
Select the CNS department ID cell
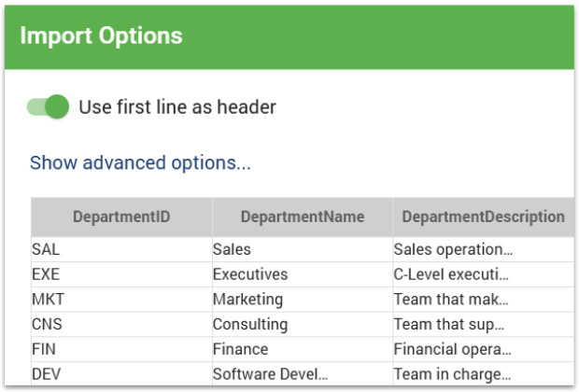pos(121,325)
